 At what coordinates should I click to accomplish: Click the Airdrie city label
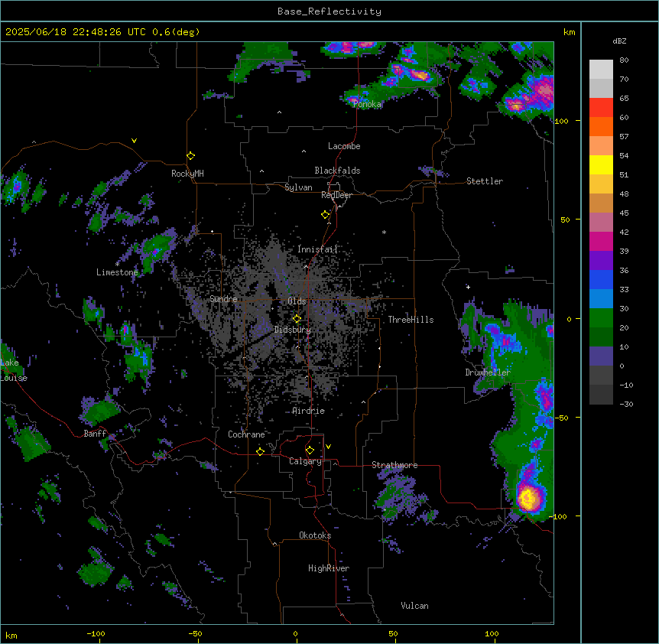coord(308,411)
